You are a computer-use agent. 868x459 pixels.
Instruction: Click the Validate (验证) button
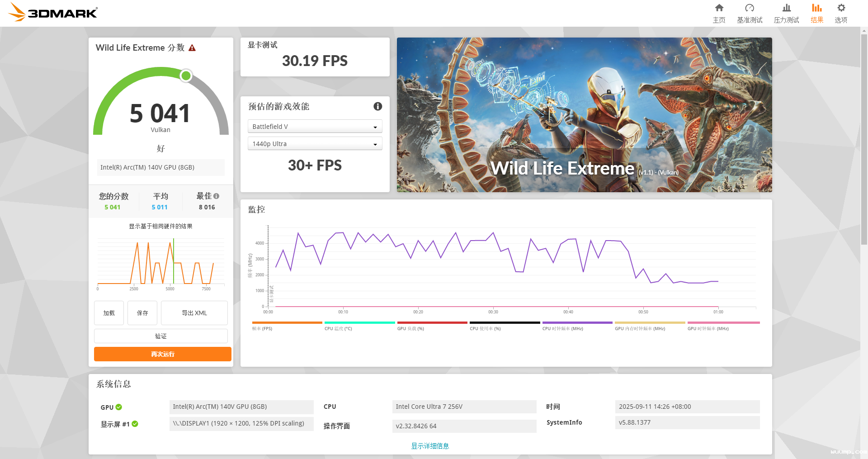point(161,336)
